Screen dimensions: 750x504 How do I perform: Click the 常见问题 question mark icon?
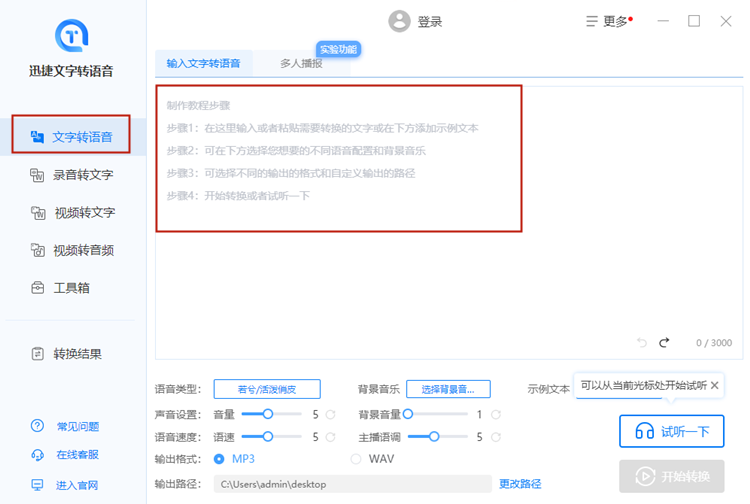click(37, 426)
